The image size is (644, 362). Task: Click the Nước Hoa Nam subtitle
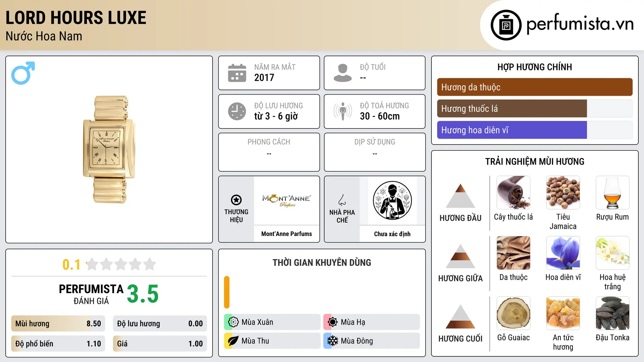[44, 36]
